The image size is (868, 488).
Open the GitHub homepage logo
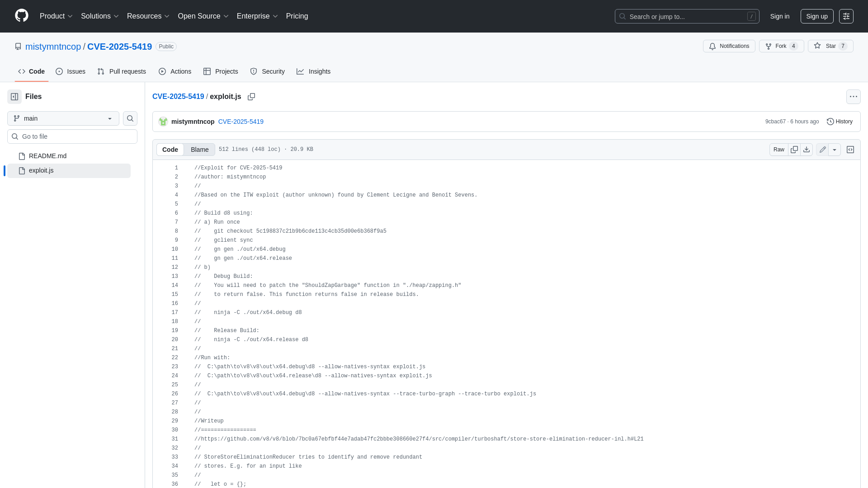coord(22,16)
